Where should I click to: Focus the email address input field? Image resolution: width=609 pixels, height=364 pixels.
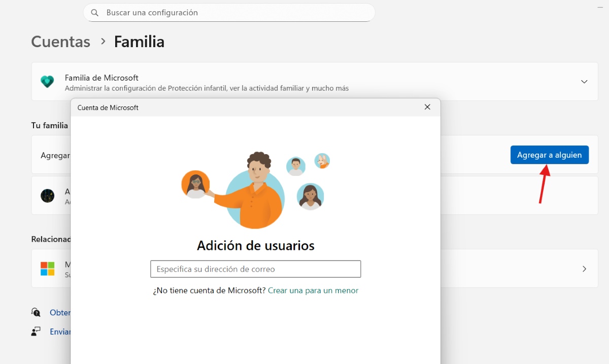(x=255, y=269)
